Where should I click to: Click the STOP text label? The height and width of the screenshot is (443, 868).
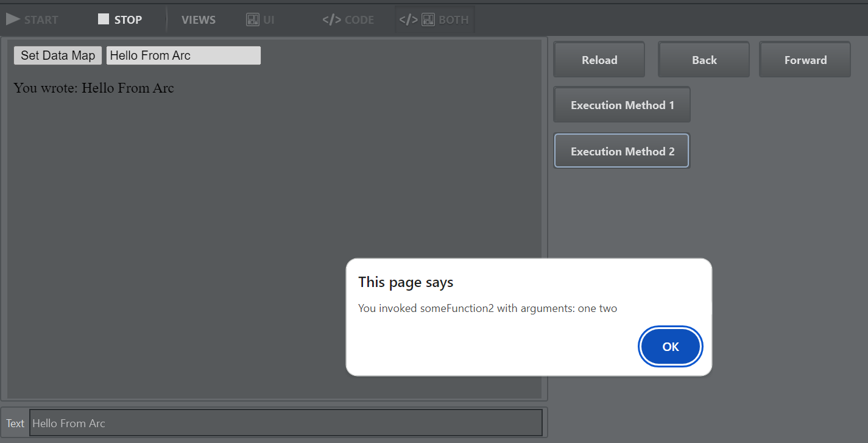128,19
